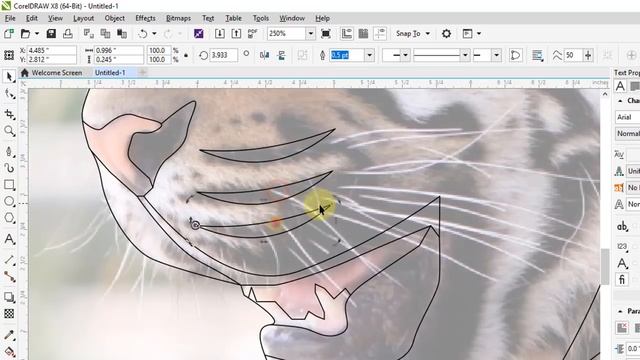Select the Shape tool
The width and height of the screenshot is (640, 360).
(x=9, y=94)
